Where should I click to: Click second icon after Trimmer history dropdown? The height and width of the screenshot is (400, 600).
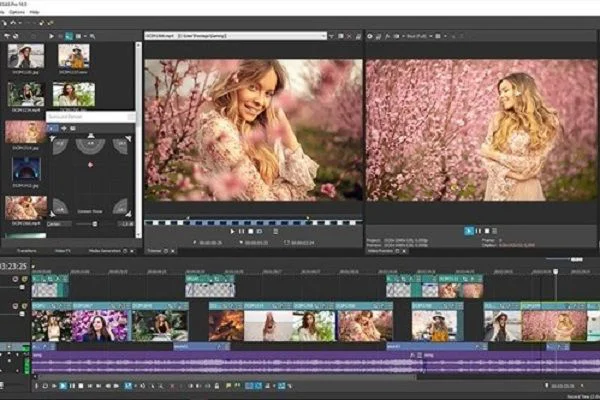[x=341, y=36]
